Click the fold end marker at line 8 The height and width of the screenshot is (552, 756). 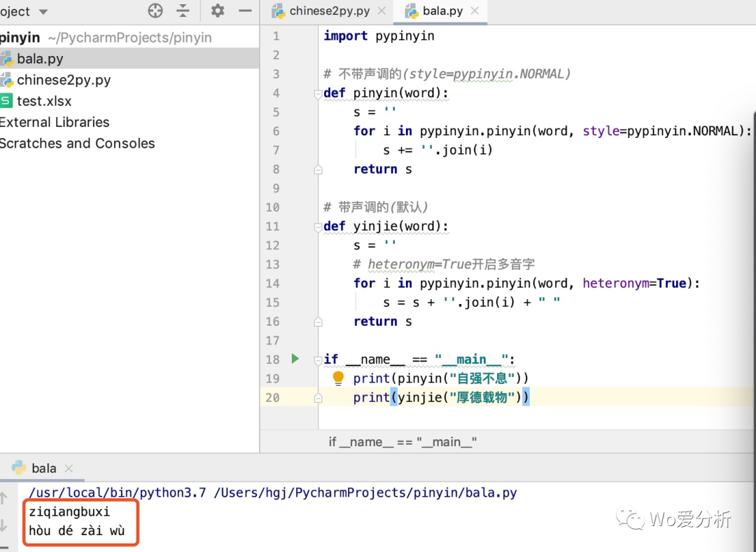coord(318,170)
